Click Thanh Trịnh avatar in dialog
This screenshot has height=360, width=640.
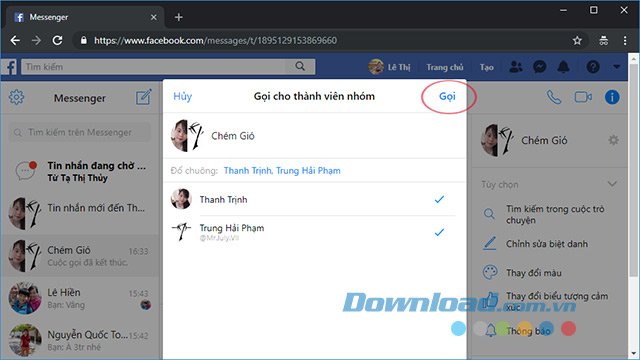[181, 199]
